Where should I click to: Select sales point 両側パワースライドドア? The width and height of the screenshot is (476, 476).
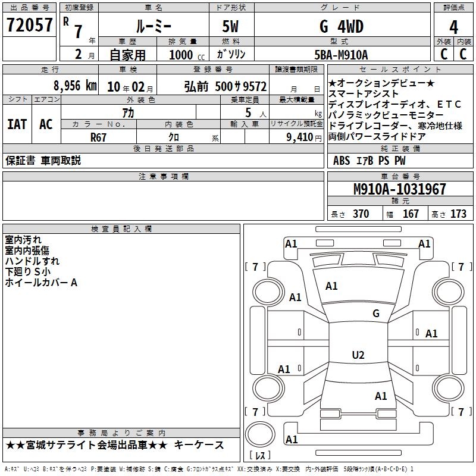click(377, 137)
